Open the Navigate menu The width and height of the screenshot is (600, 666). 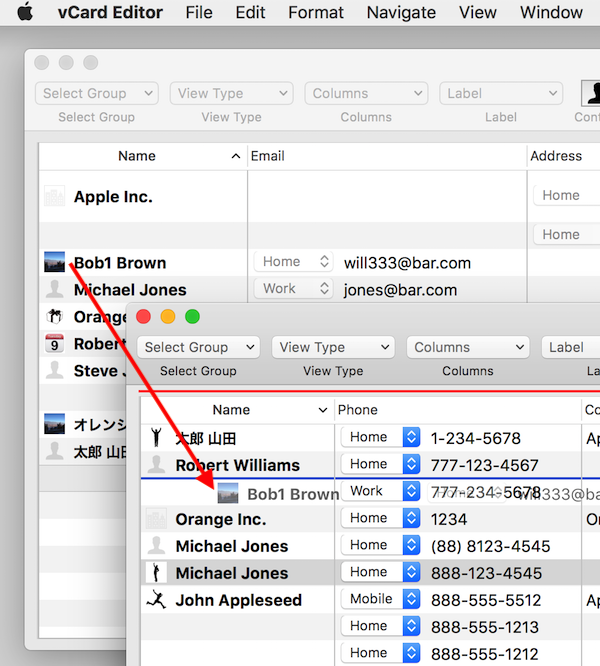[401, 12]
